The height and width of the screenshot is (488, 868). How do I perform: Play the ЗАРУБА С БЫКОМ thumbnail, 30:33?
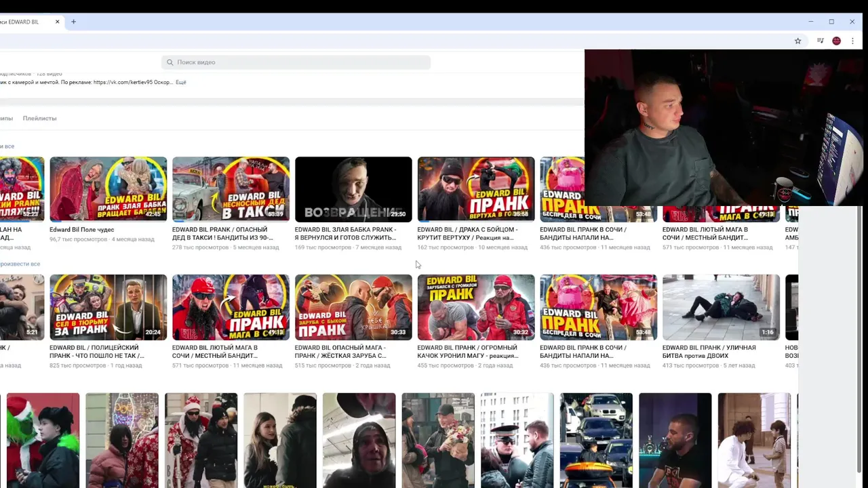[353, 307]
